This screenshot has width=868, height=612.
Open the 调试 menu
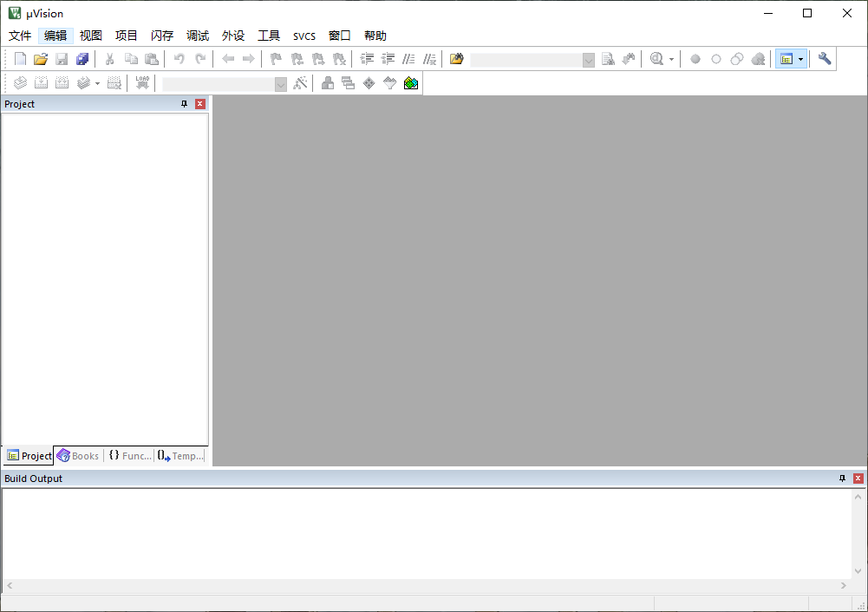point(198,36)
